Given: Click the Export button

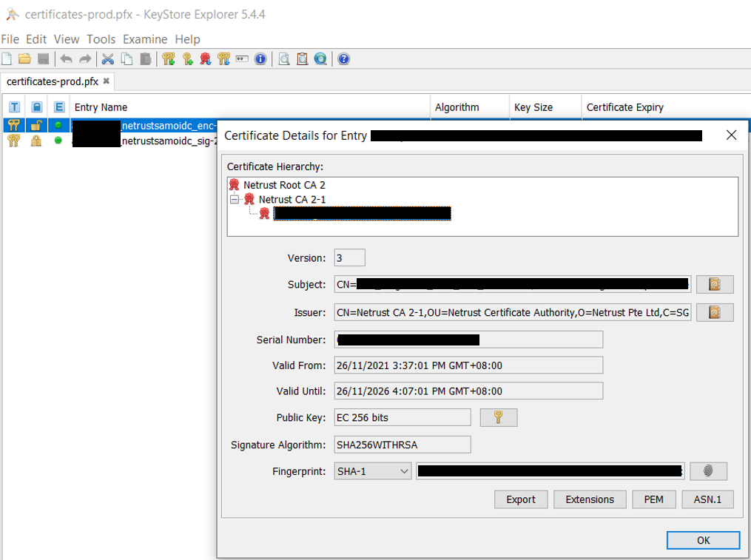Looking at the screenshot, I should tap(521, 499).
